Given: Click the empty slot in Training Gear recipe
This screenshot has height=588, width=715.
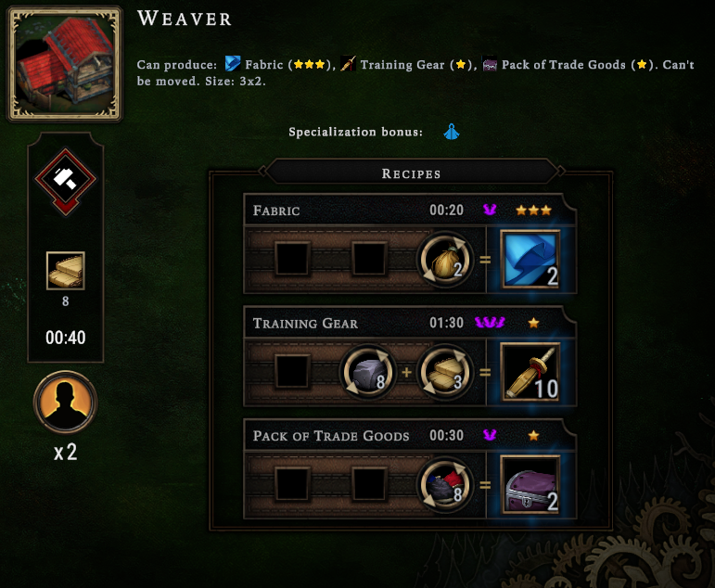Looking at the screenshot, I should (x=292, y=372).
